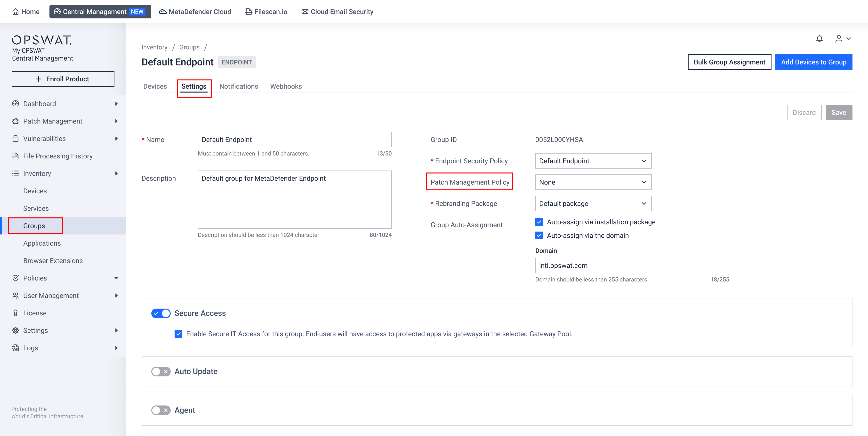
Task: Click the notifications bell icon
Action: (819, 39)
